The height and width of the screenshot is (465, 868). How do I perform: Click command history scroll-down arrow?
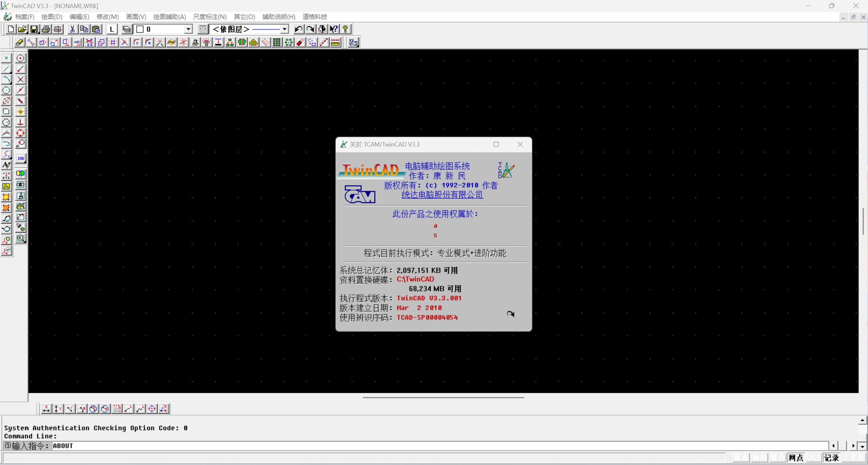point(862,447)
